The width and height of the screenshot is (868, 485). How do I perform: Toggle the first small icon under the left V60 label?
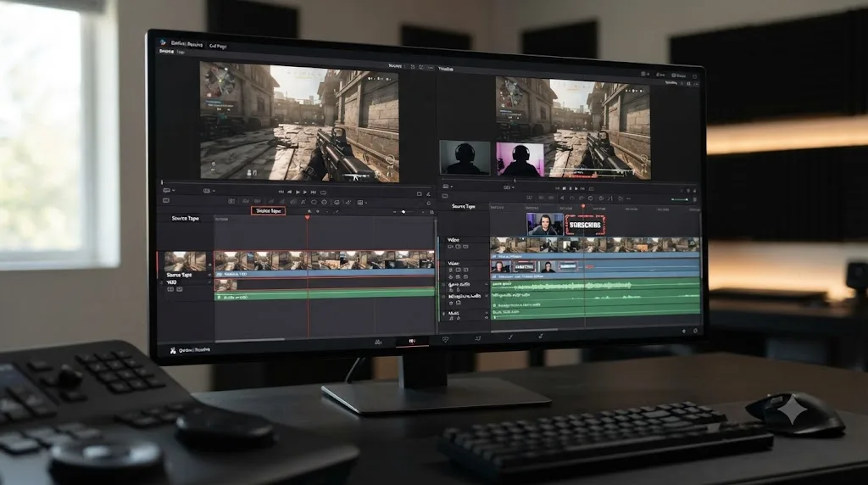click(x=170, y=289)
